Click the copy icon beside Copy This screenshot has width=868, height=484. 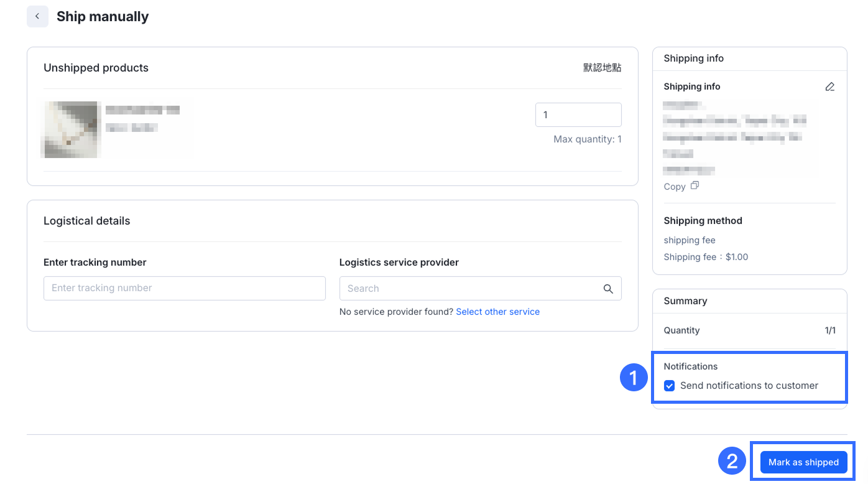pos(695,185)
